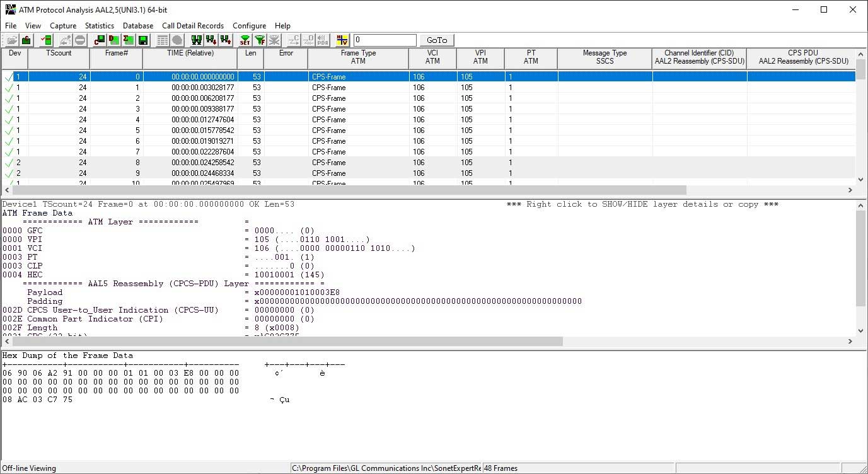Click the green floppy disk save icon

tap(143, 40)
